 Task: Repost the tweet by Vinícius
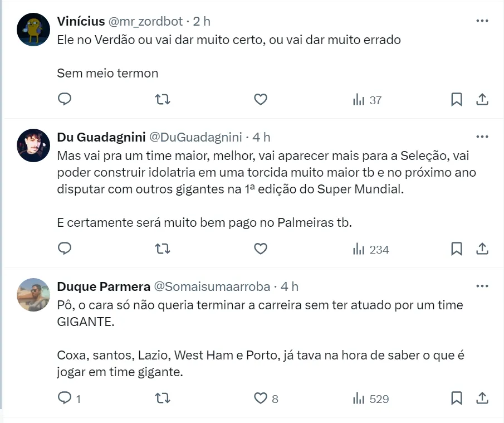point(162,100)
